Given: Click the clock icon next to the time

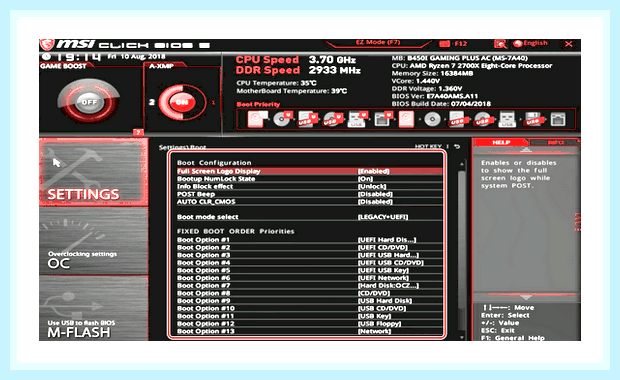Looking at the screenshot, I should [x=47, y=57].
